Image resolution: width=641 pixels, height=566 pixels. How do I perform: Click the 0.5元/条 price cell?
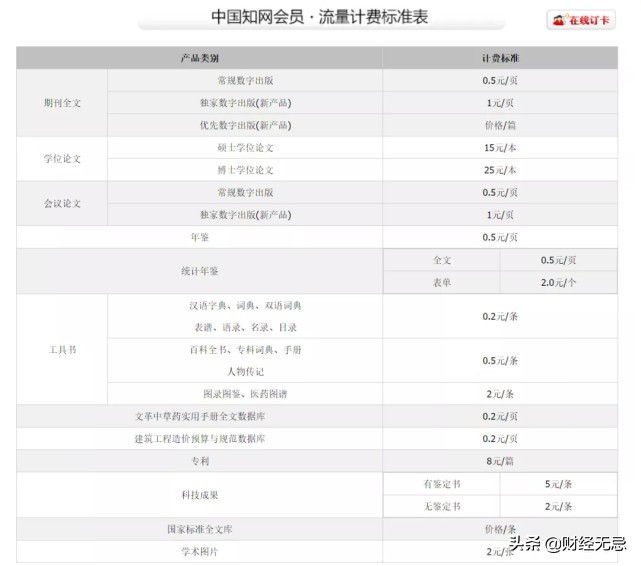500,360
